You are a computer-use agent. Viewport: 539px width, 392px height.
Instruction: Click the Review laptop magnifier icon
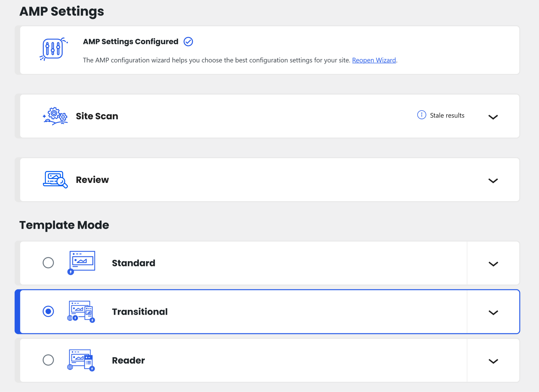55,180
